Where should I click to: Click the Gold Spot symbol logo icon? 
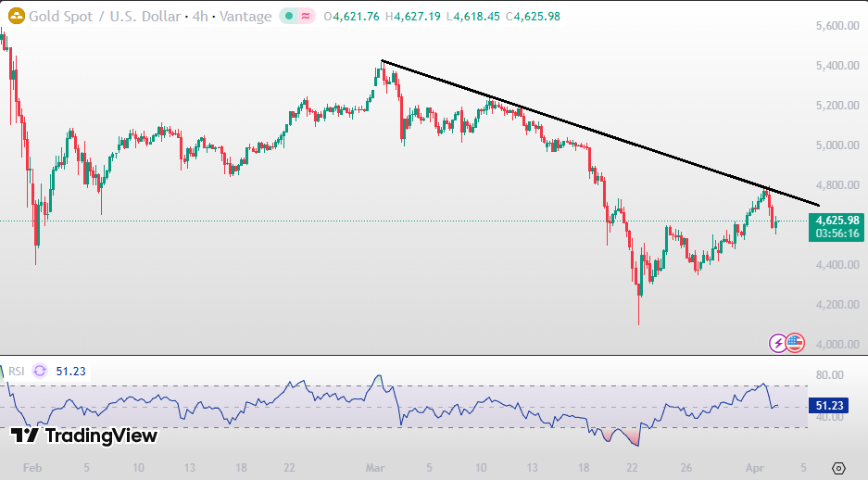tap(15, 16)
